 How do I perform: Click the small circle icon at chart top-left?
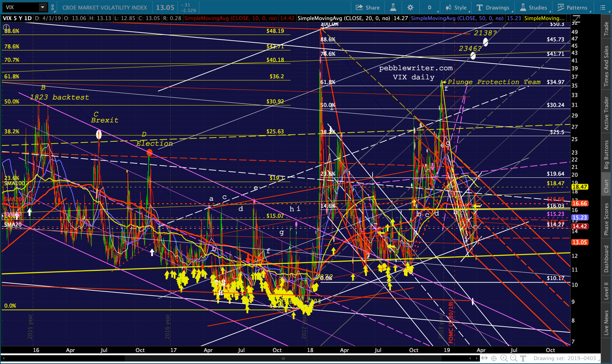tap(6, 27)
